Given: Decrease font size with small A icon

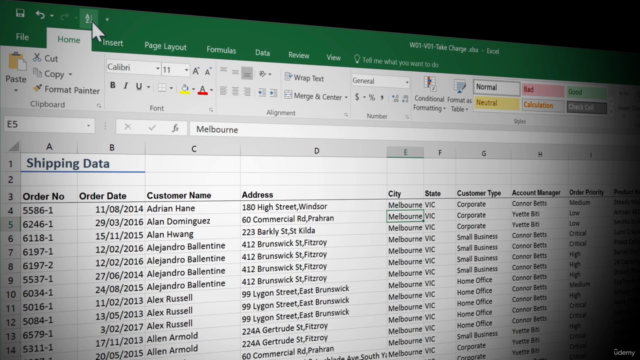Looking at the screenshot, I should [208, 72].
